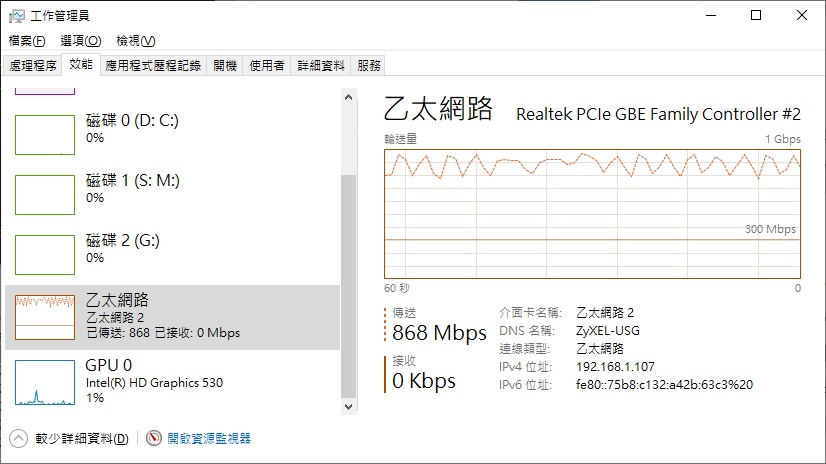Open the 檔案 menu
This screenshot has height=464, width=826.
click(x=27, y=41)
